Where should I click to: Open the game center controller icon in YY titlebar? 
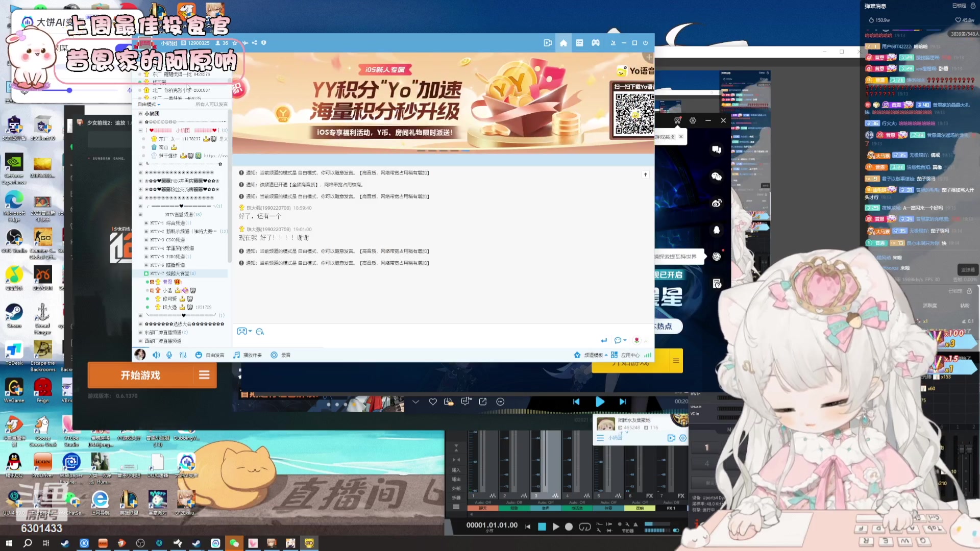(x=596, y=43)
